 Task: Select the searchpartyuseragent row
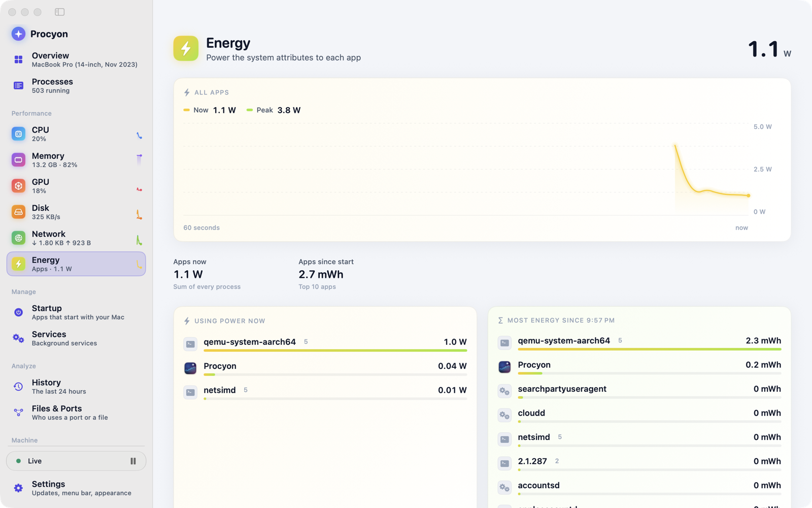click(x=639, y=391)
